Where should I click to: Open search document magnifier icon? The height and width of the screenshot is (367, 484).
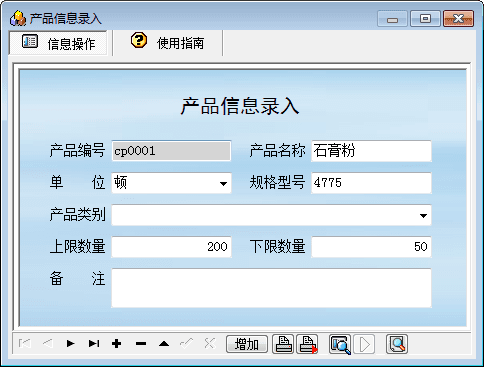[x=397, y=344]
